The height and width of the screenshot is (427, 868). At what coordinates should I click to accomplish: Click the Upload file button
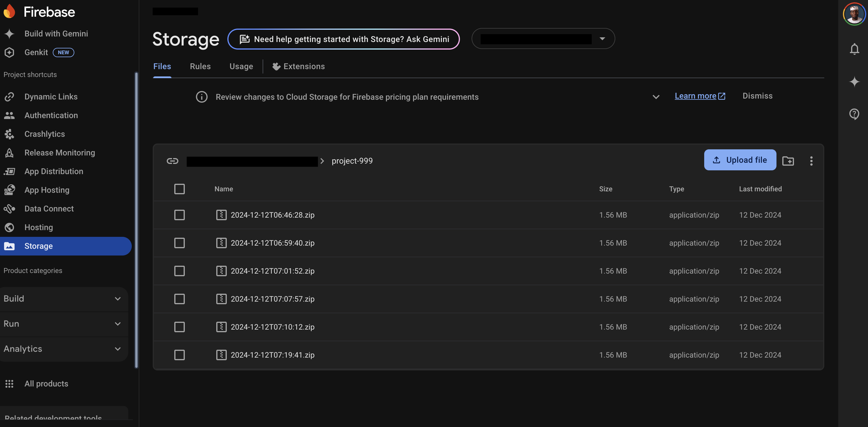740,160
